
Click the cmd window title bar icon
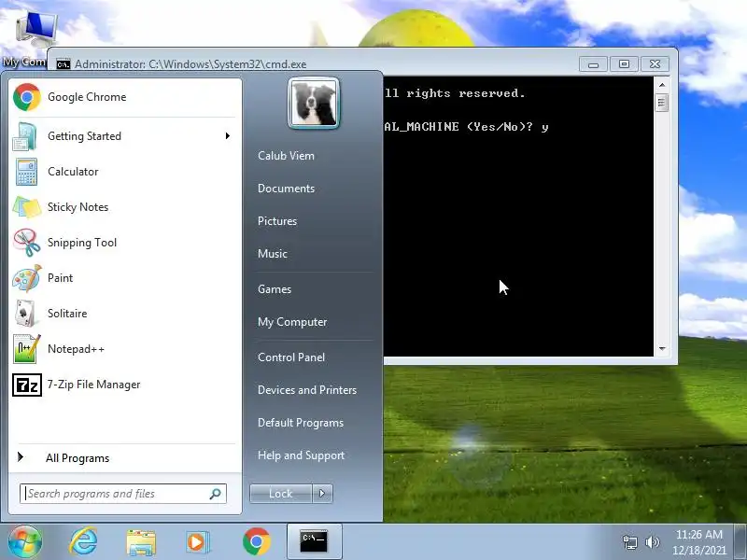tap(63, 64)
